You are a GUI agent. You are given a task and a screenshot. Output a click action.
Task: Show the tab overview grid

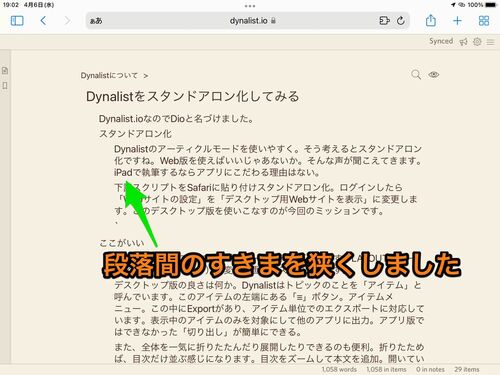[x=484, y=21]
